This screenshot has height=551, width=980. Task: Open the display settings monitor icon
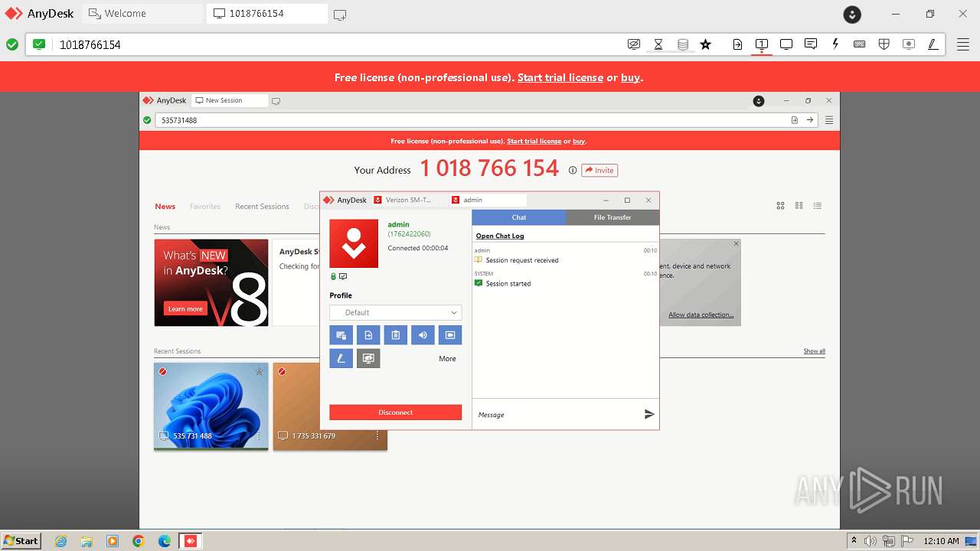[x=786, y=44]
